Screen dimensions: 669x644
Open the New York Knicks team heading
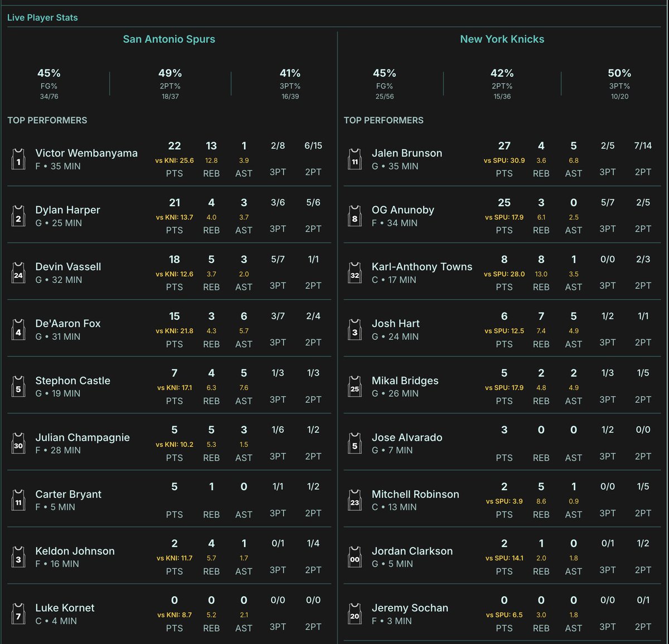(502, 39)
